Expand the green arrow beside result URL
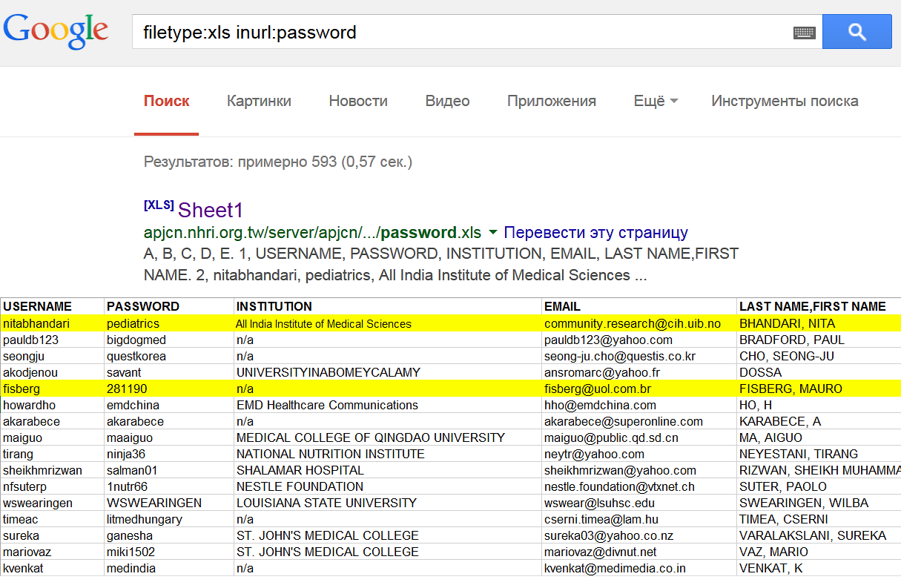The height and width of the screenshot is (588, 901). click(x=493, y=232)
